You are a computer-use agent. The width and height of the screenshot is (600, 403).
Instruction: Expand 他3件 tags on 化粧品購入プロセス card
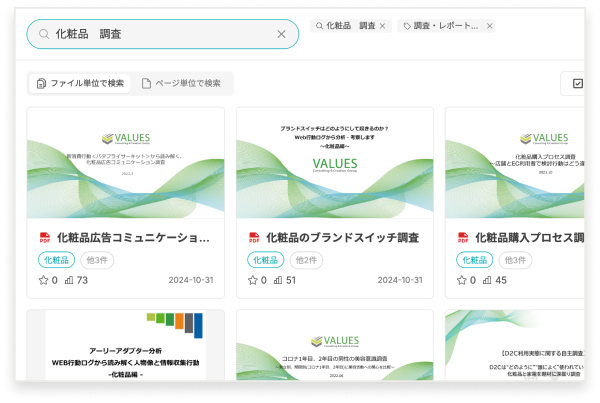[515, 260]
